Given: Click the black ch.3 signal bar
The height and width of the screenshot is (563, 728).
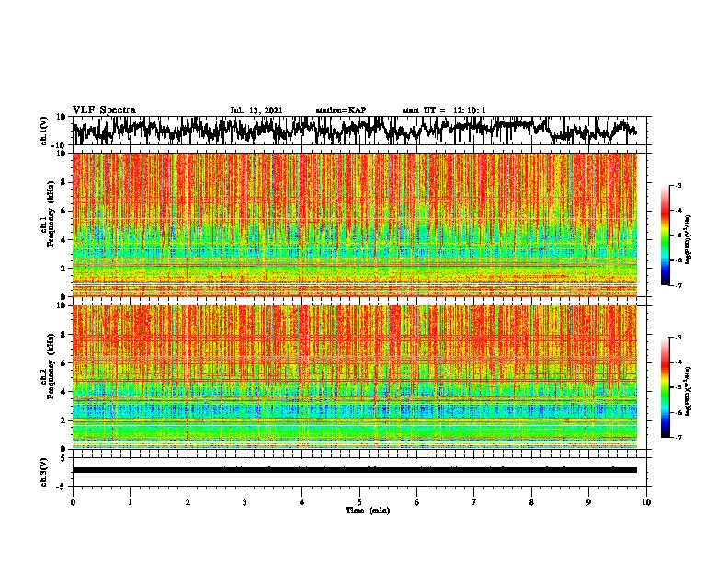Looking at the screenshot, I should point(355,470).
